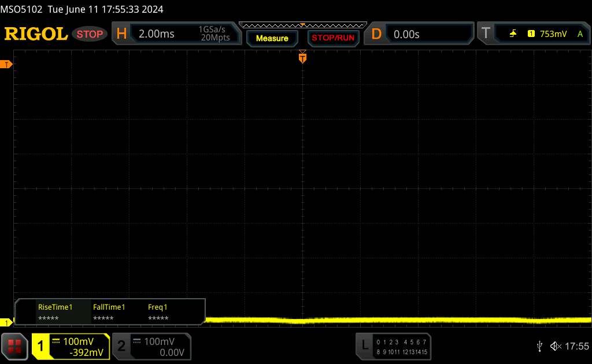Click the red STOP status button

click(x=90, y=34)
